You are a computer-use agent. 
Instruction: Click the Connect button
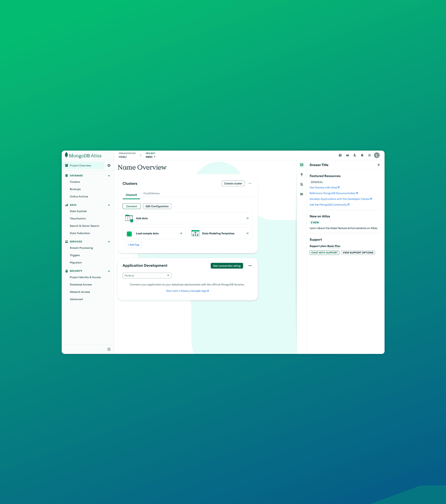pos(132,206)
